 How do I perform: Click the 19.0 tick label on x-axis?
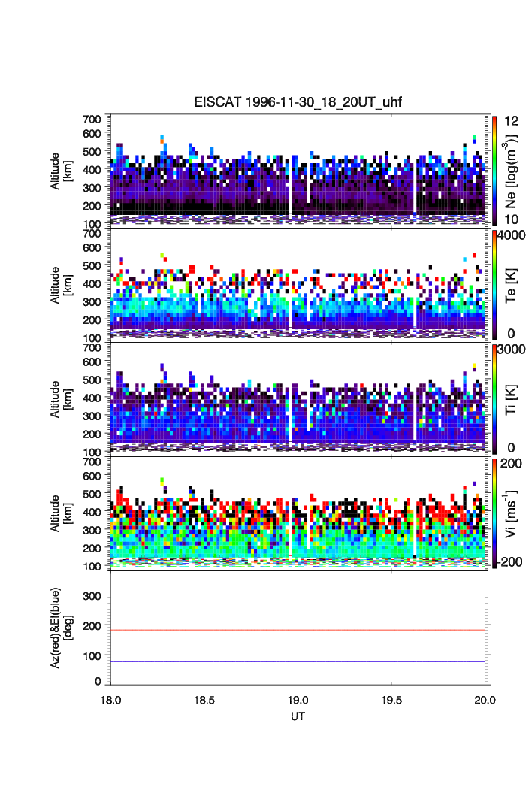click(298, 700)
